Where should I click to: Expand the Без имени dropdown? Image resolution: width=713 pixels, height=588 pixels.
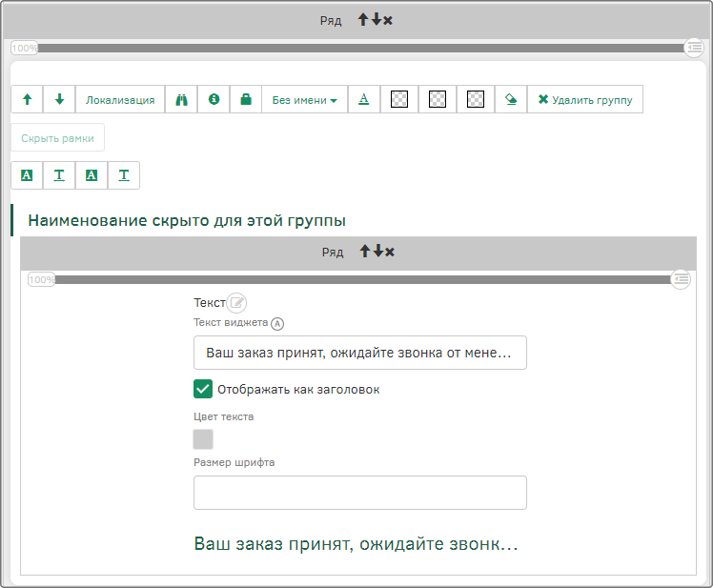coord(305,99)
